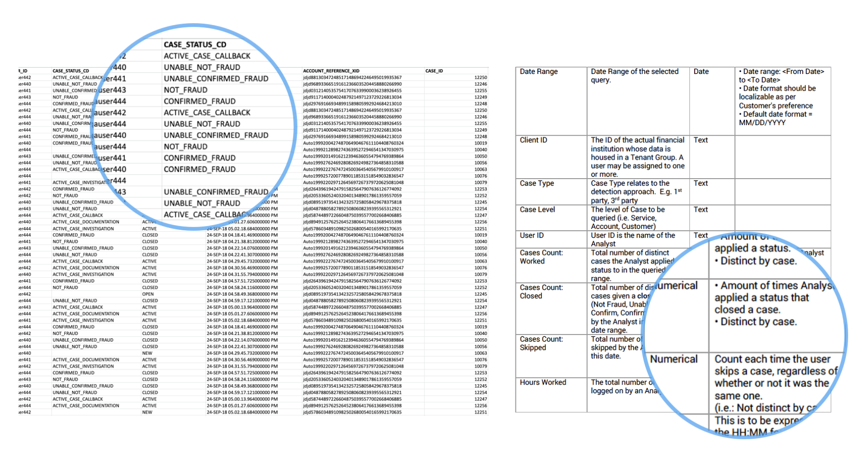Click 'Text' type in the Case Level row
The height and width of the screenshot is (452, 868).
701,209
